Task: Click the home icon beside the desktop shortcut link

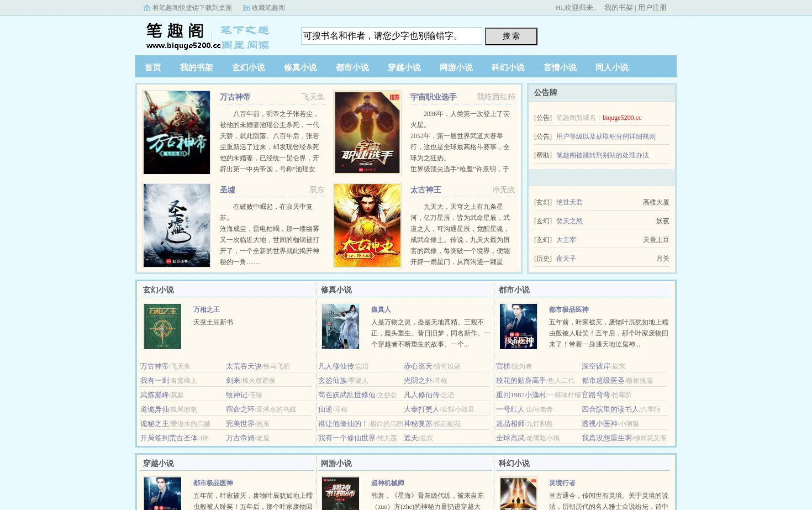Action: pyautogui.click(x=146, y=8)
